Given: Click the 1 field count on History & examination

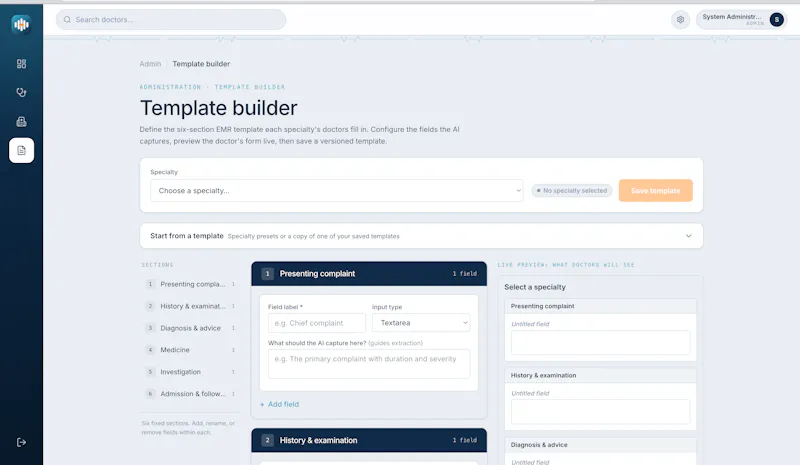Looking at the screenshot, I should [465, 440].
